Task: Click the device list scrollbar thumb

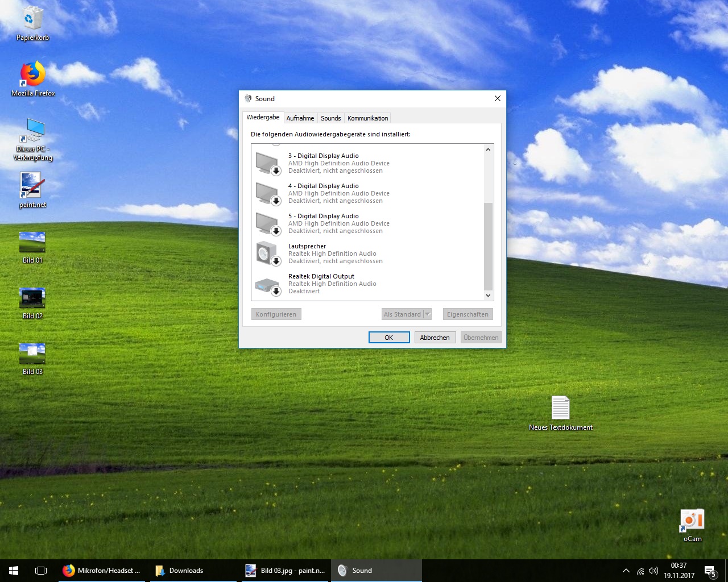Action: (488, 246)
